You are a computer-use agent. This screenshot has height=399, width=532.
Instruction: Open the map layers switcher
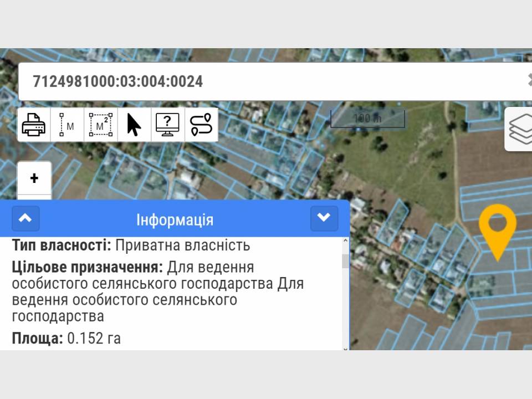tap(520, 129)
